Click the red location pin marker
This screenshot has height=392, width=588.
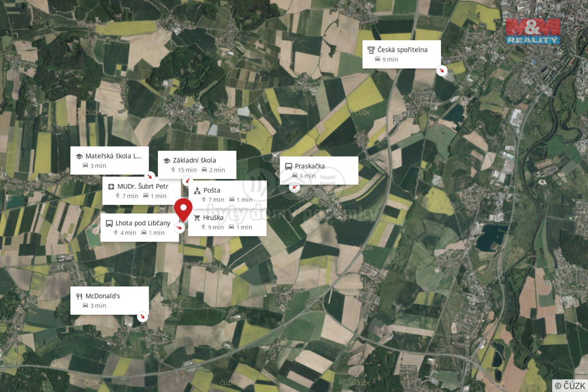[183, 210]
